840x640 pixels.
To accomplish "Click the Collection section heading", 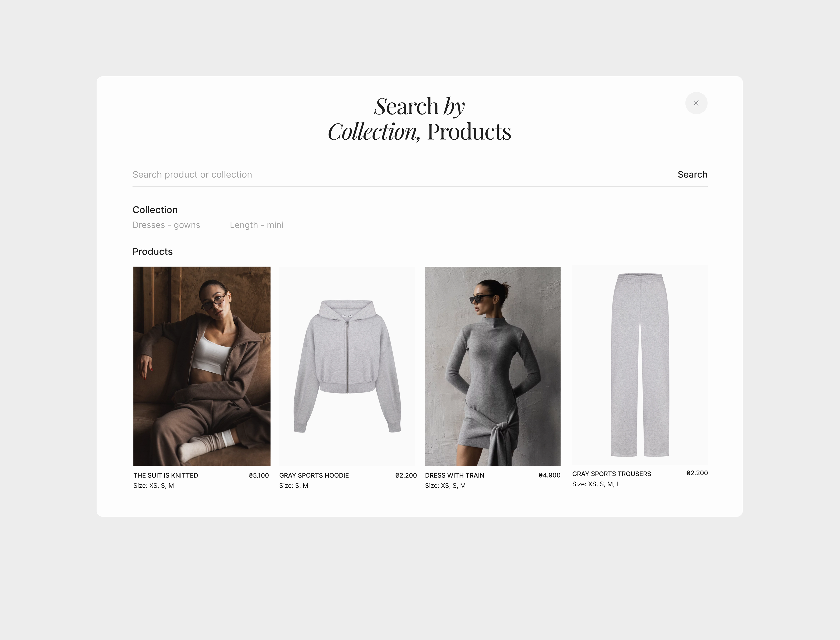I will tap(155, 210).
